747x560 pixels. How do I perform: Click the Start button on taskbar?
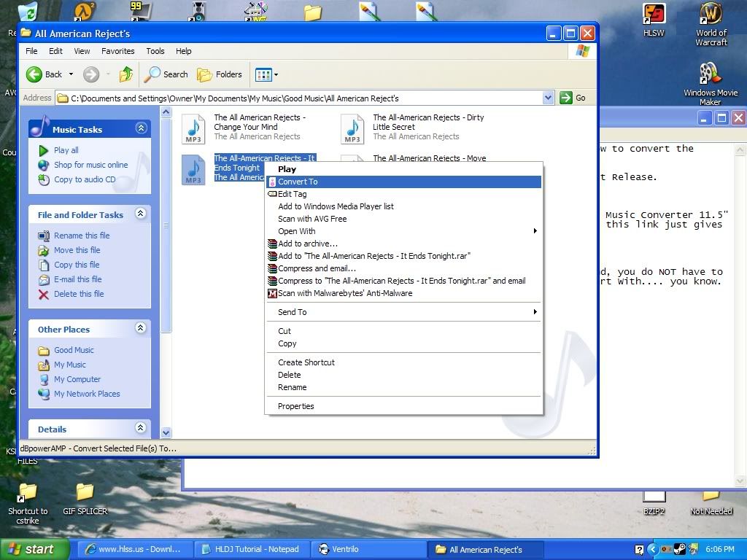click(x=31, y=549)
